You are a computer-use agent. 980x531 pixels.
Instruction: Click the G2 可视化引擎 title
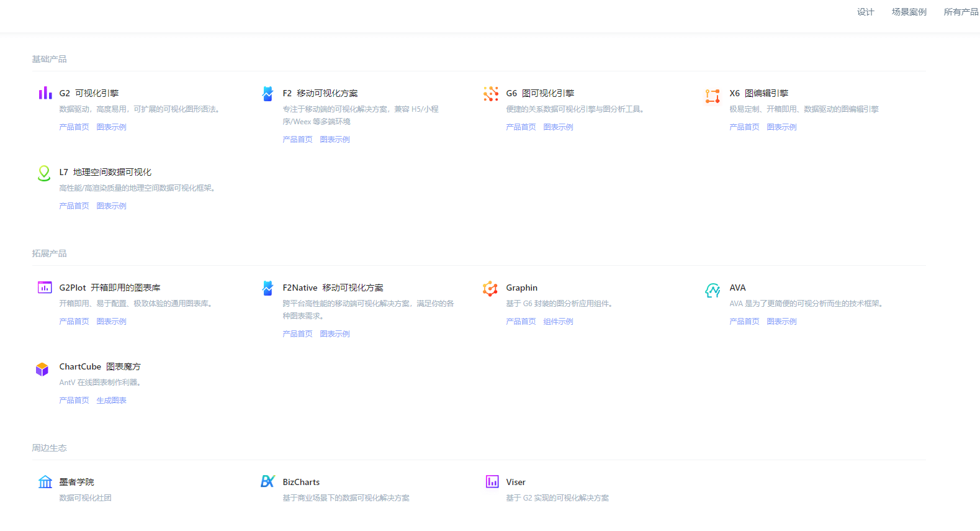(x=89, y=93)
